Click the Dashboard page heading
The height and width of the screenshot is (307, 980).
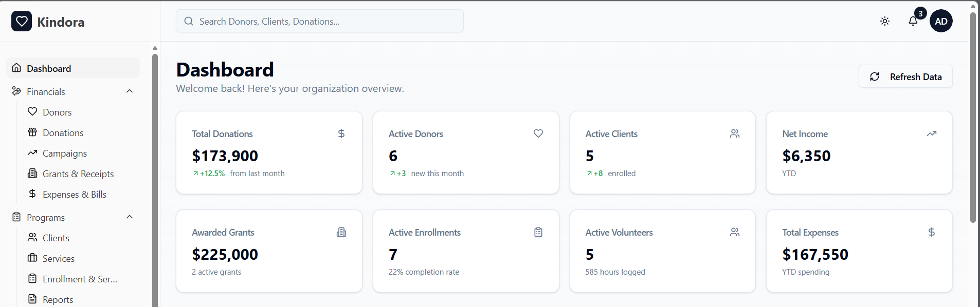pos(225,69)
